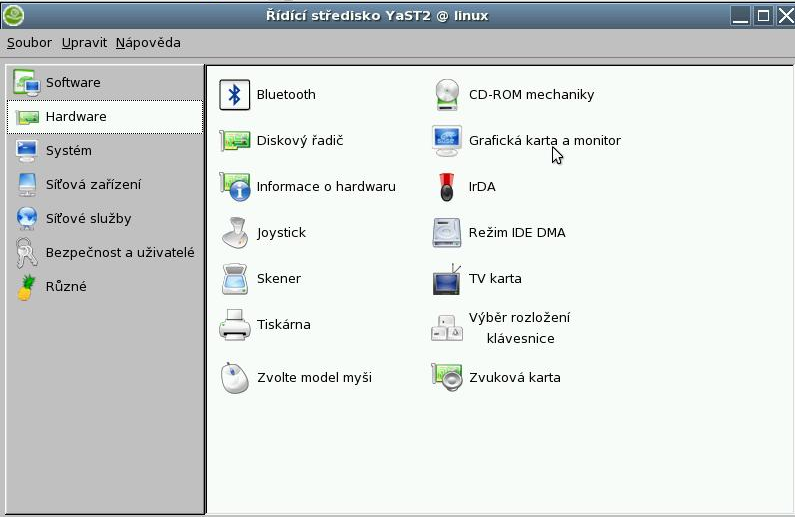Click the Tiskárna label

(x=283, y=324)
